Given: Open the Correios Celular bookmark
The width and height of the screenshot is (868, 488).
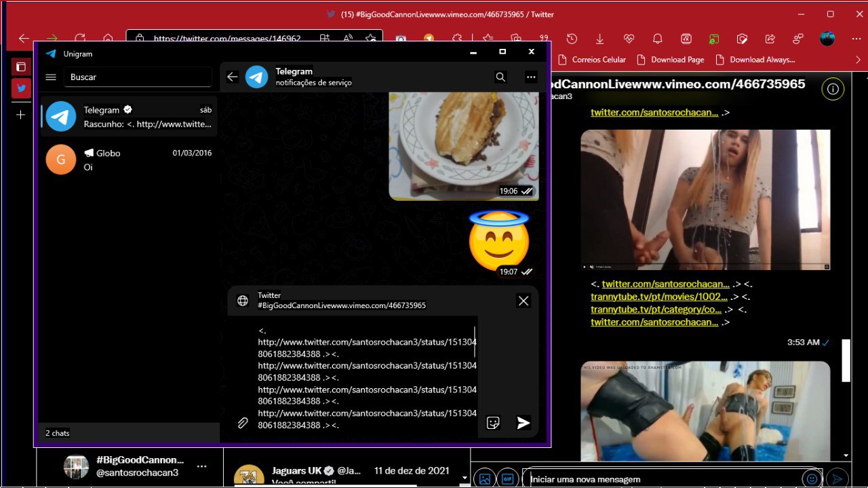Looking at the screenshot, I should click(592, 60).
